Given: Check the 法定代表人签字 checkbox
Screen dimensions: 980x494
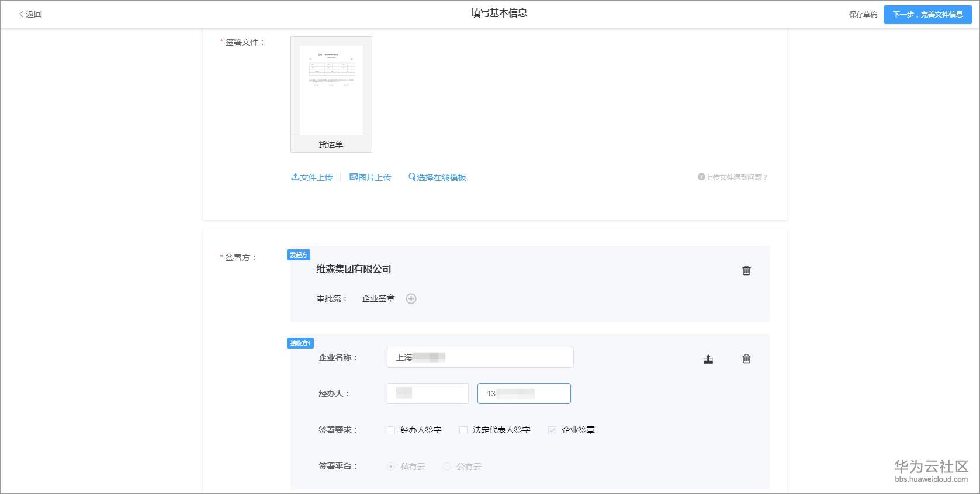Looking at the screenshot, I should 463,430.
